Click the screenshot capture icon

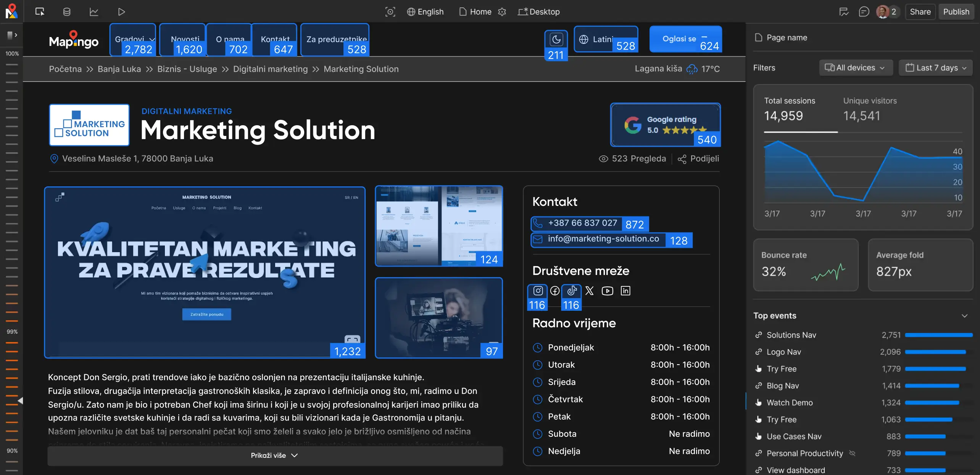[x=390, y=12]
